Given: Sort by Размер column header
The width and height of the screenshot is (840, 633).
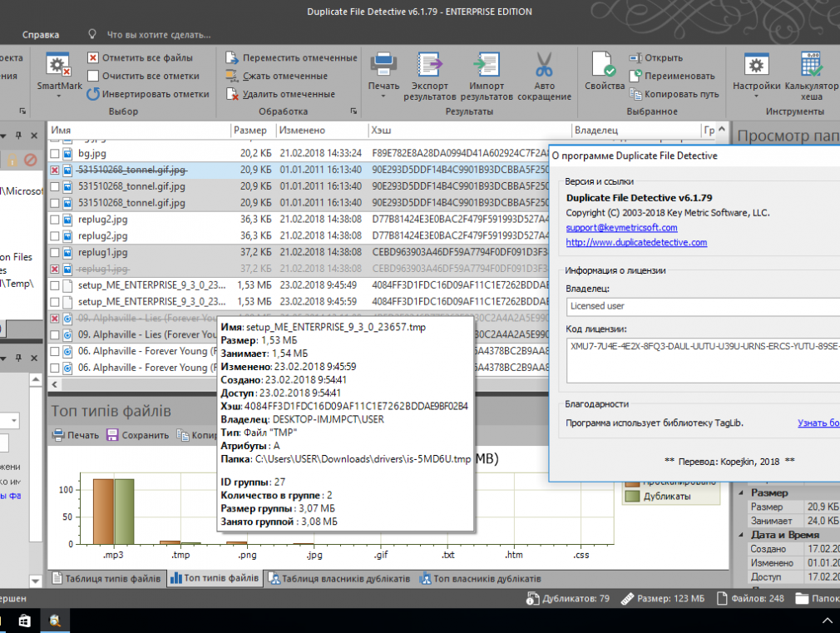Looking at the screenshot, I should point(253,131).
